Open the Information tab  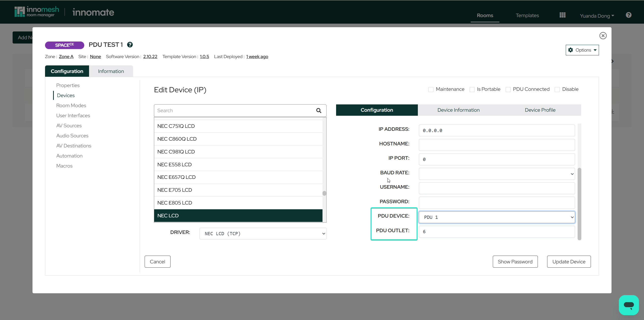(x=111, y=71)
